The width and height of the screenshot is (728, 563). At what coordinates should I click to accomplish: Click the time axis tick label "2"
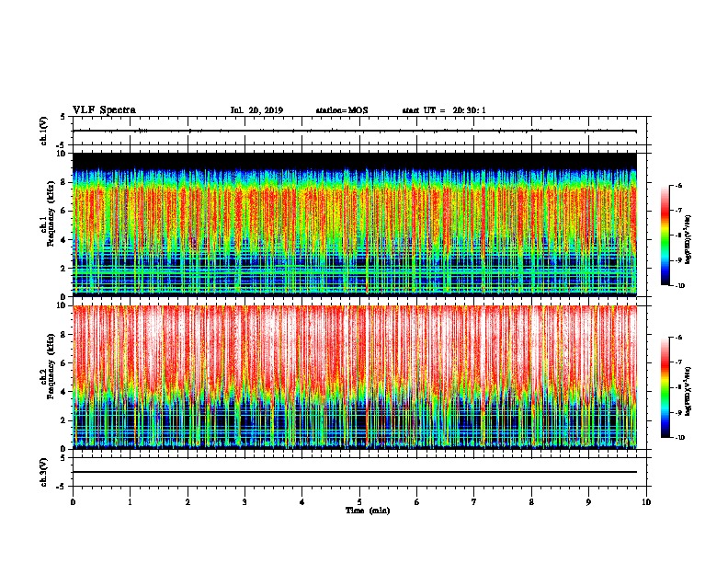(188, 502)
